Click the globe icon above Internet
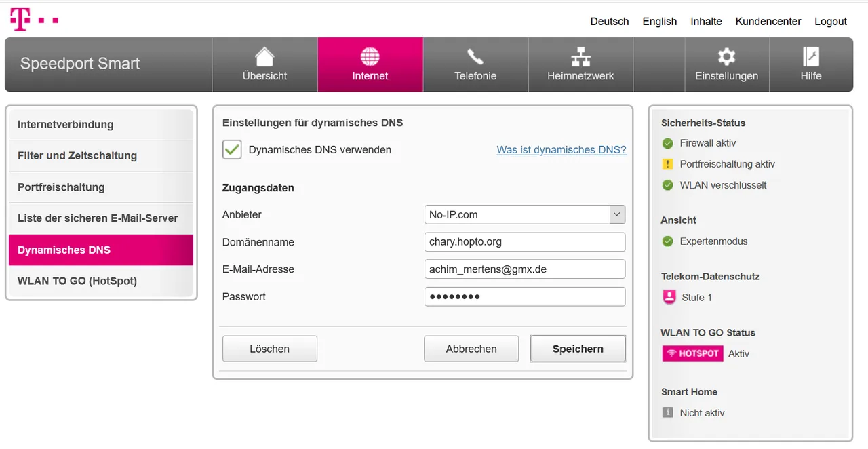 tap(370, 56)
